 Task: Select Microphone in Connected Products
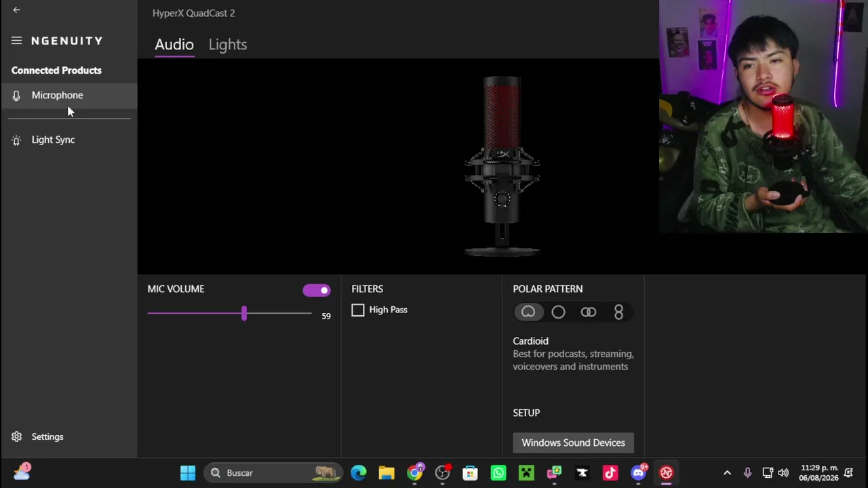tap(68, 96)
